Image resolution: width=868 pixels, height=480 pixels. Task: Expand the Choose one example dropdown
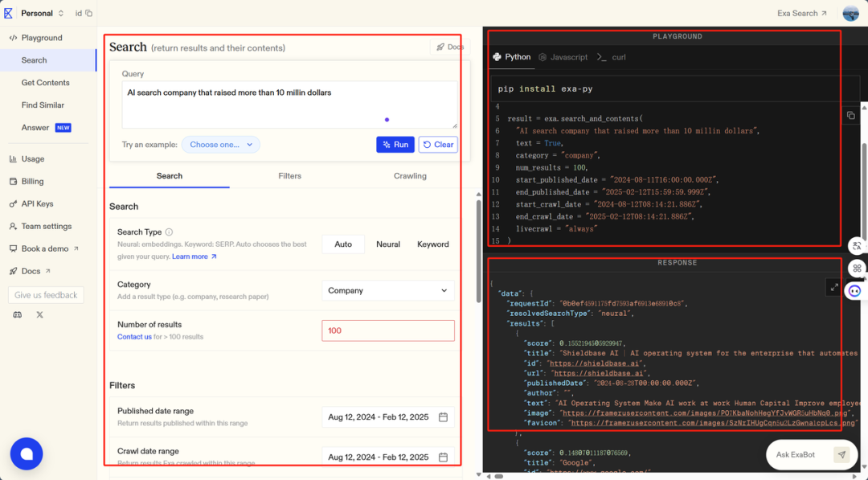click(220, 145)
